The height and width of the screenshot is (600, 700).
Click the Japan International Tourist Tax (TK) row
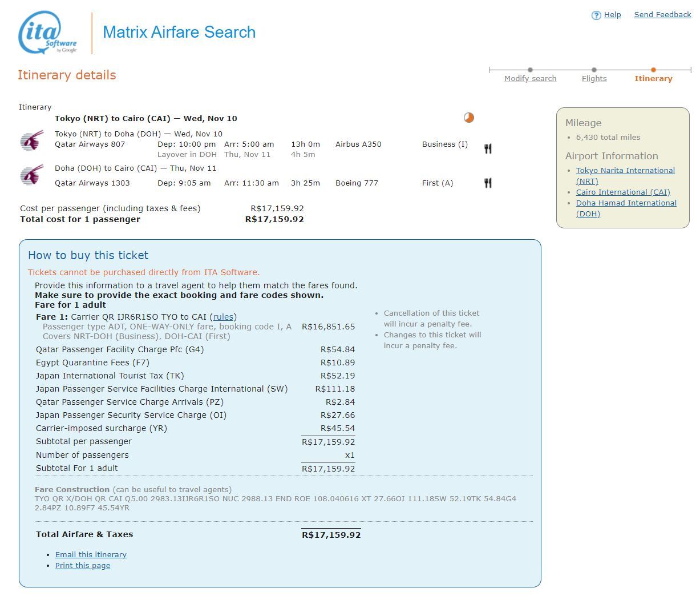[195, 376]
